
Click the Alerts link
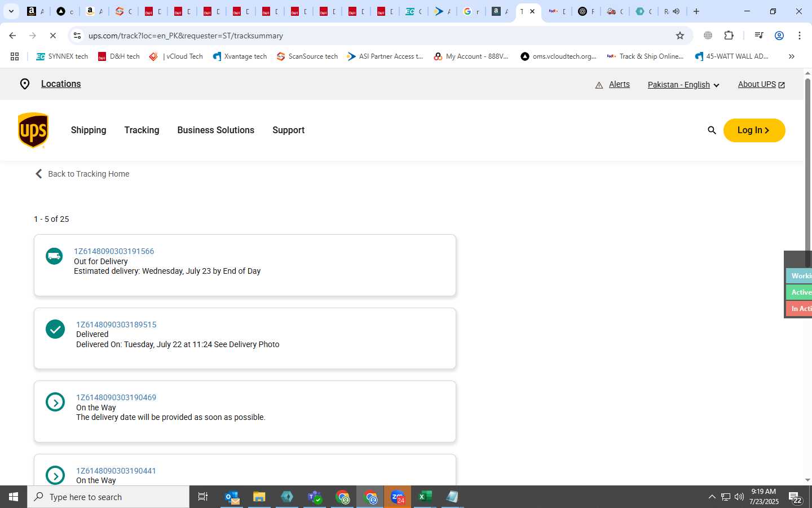coord(619,85)
